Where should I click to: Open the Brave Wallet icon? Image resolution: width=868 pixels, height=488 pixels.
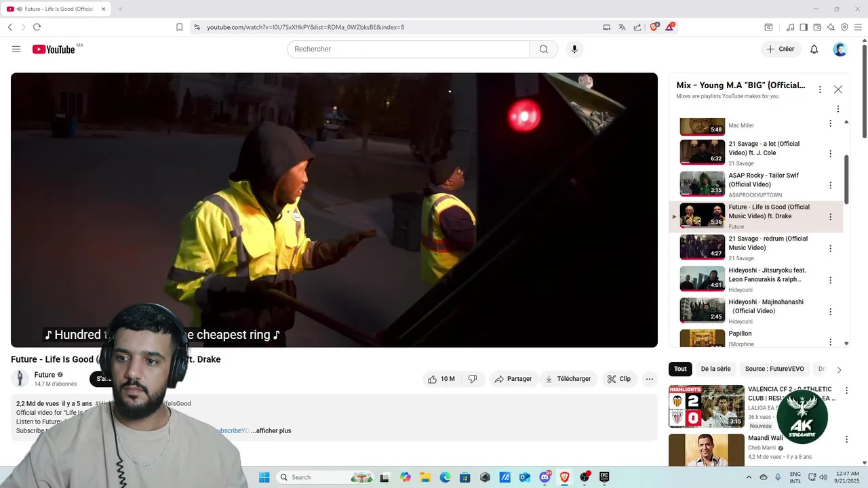pyautogui.click(x=817, y=27)
